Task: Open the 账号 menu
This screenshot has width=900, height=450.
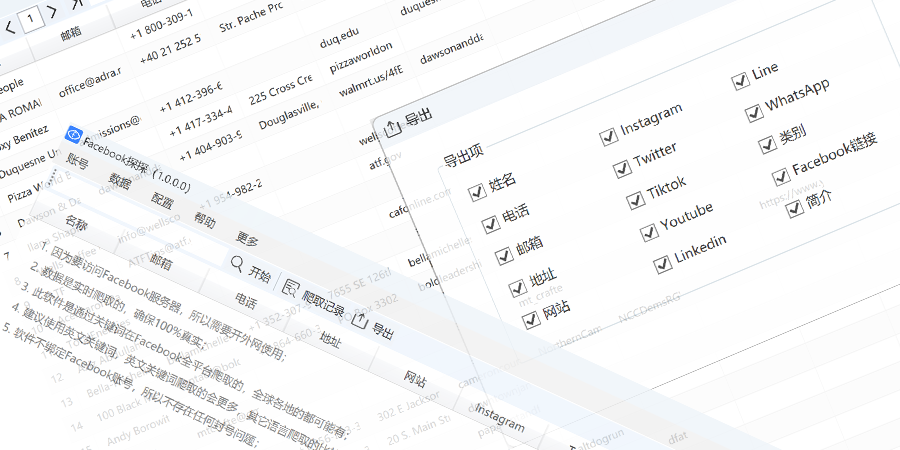Action: tap(77, 162)
